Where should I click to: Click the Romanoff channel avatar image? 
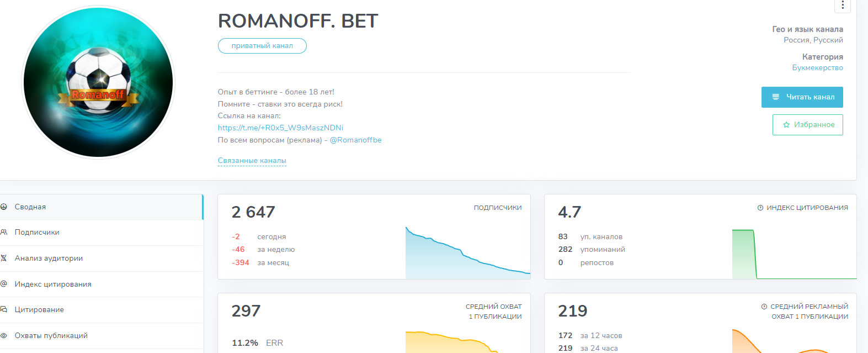[98, 82]
